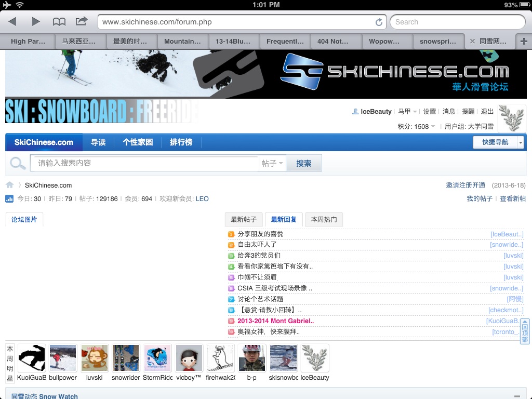Tap the browser forward arrow
The height and width of the screenshot is (399, 532).
click(36, 22)
